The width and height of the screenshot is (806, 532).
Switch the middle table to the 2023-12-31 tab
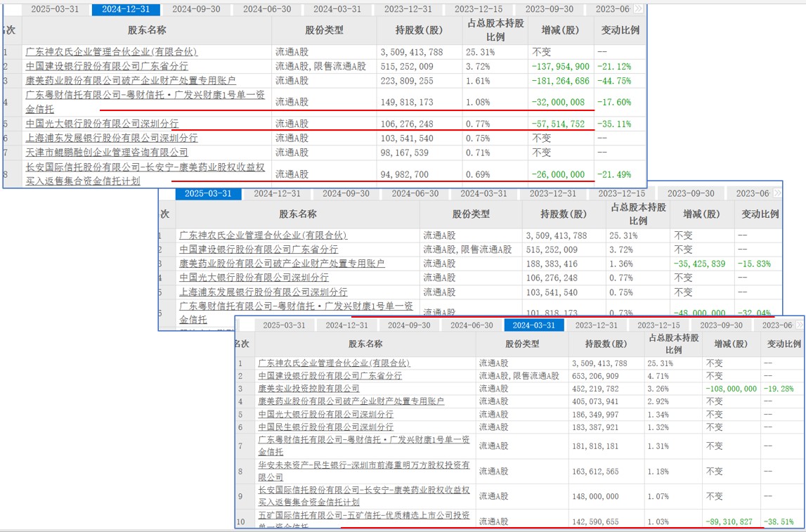tap(553, 194)
